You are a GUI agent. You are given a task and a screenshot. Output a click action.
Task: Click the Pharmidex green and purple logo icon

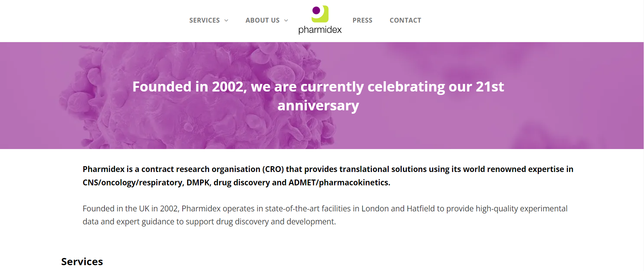320,14
